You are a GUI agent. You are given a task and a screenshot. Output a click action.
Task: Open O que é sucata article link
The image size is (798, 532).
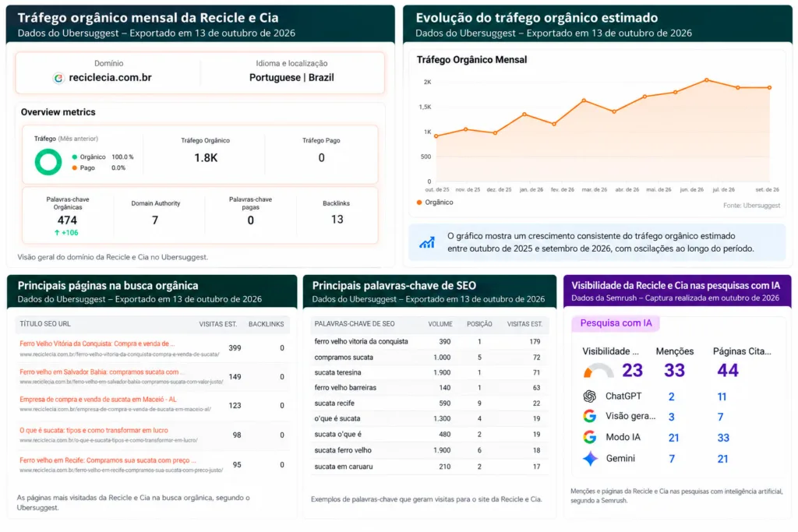[94, 431]
